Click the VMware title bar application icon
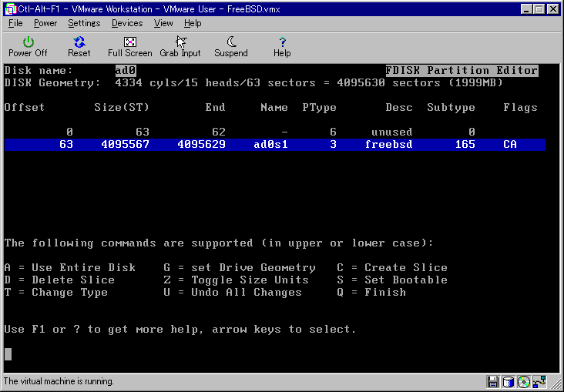Screen dimensions: 564x392 11,9
